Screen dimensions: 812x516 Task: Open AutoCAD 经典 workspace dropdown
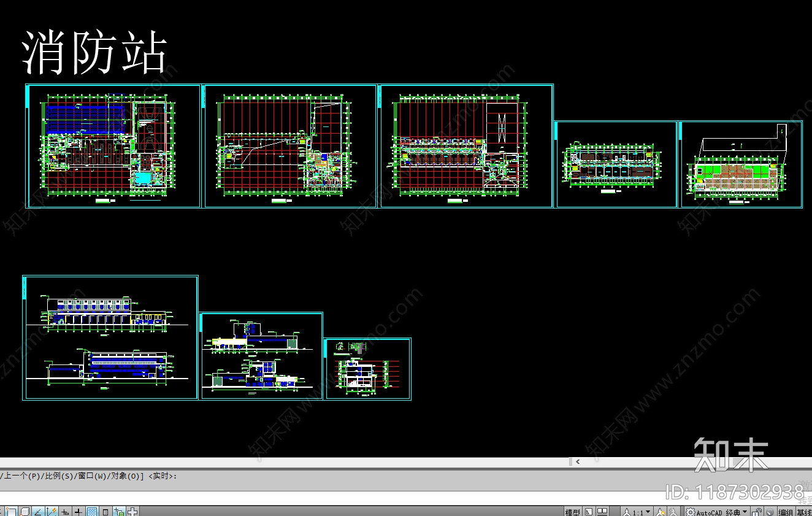(x=722, y=512)
